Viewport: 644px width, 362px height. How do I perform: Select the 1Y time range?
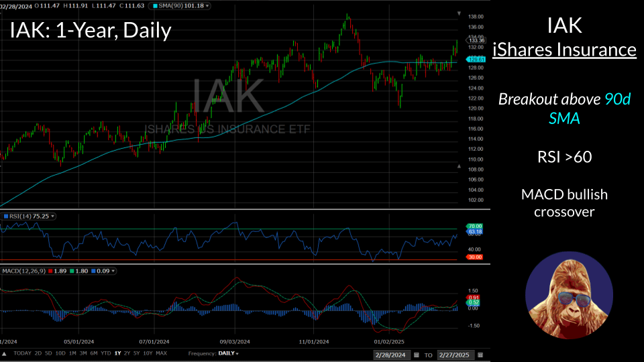click(x=117, y=353)
